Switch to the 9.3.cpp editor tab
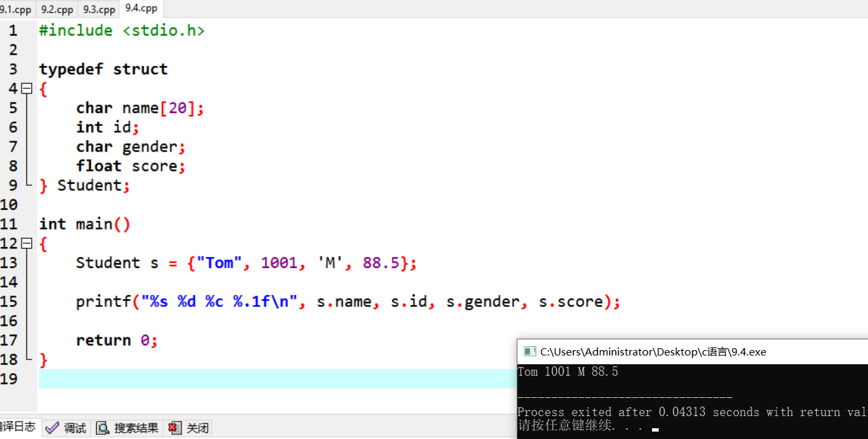The image size is (868, 439). [x=99, y=9]
